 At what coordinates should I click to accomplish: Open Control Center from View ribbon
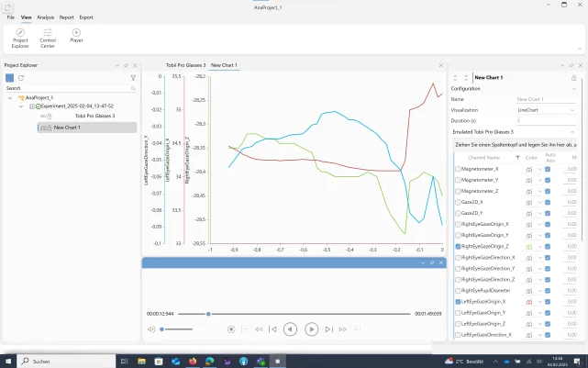pos(48,38)
